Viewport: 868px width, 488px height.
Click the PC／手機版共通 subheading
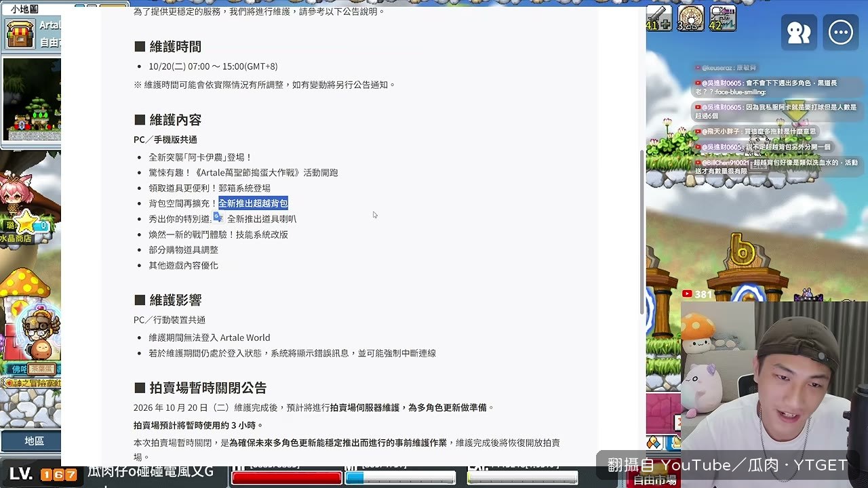click(165, 140)
